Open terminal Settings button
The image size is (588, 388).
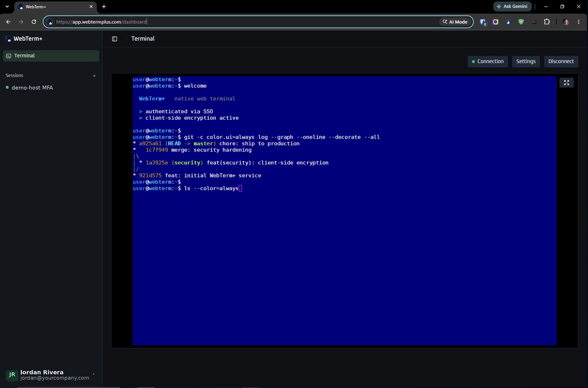[x=526, y=61]
